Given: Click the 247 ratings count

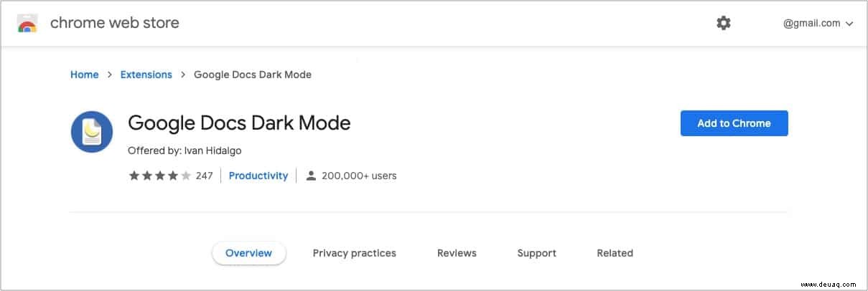Looking at the screenshot, I should [204, 176].
